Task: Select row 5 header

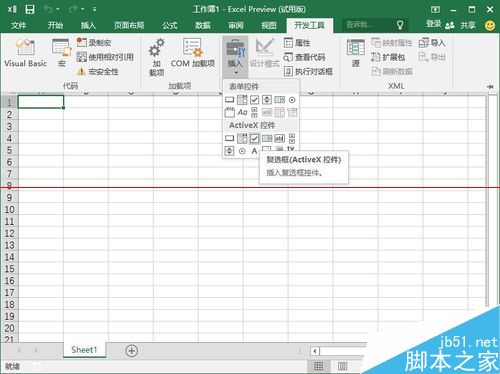Action: tap(9, 150)
